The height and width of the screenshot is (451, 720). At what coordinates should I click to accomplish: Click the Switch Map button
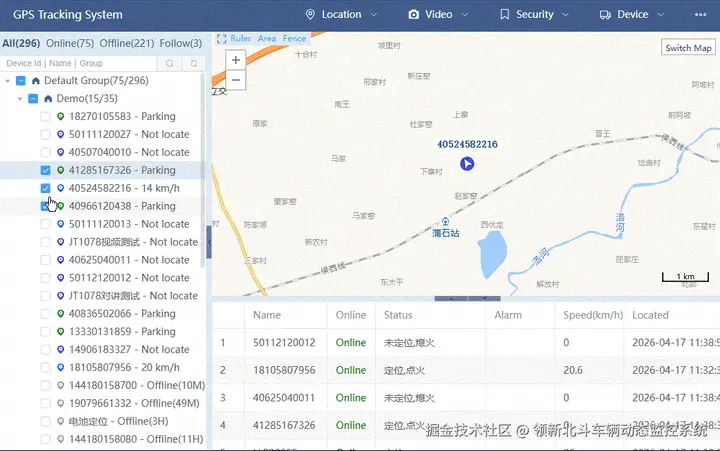pyautogui.click(x=688, y=48)
